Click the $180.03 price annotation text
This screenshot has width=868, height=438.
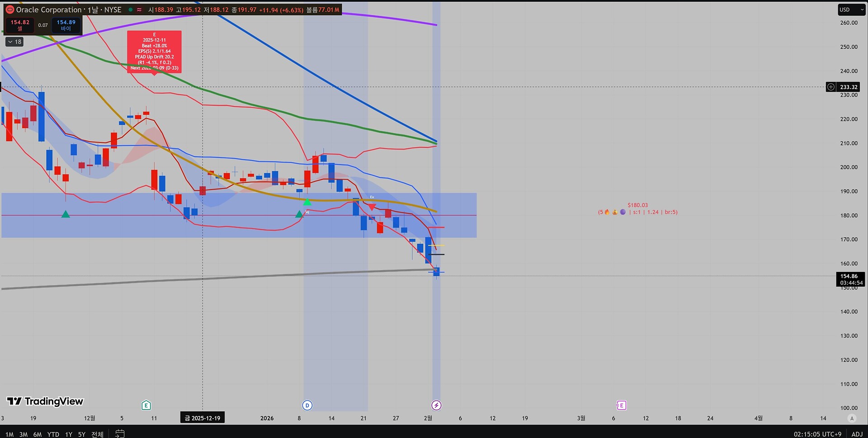pos(637,205)
